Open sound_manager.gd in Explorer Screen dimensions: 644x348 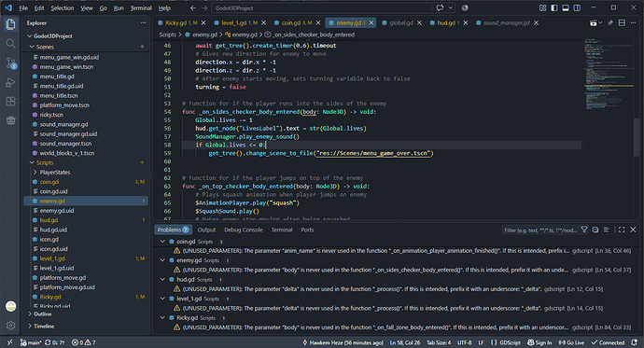(63, 124)
